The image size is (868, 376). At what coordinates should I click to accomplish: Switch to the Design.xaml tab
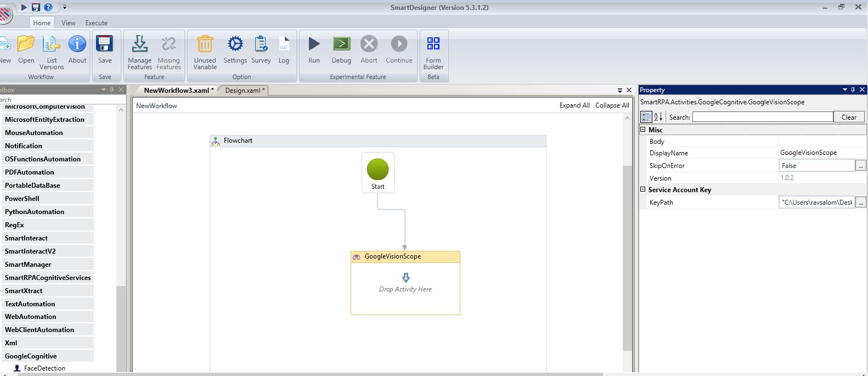click(244, 91)
